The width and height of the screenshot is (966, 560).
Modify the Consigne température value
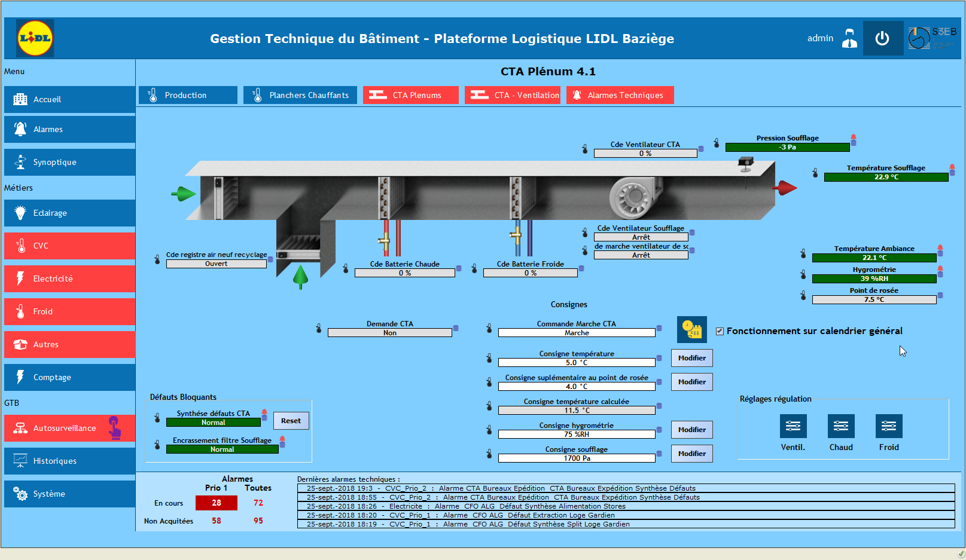(692, 358)
